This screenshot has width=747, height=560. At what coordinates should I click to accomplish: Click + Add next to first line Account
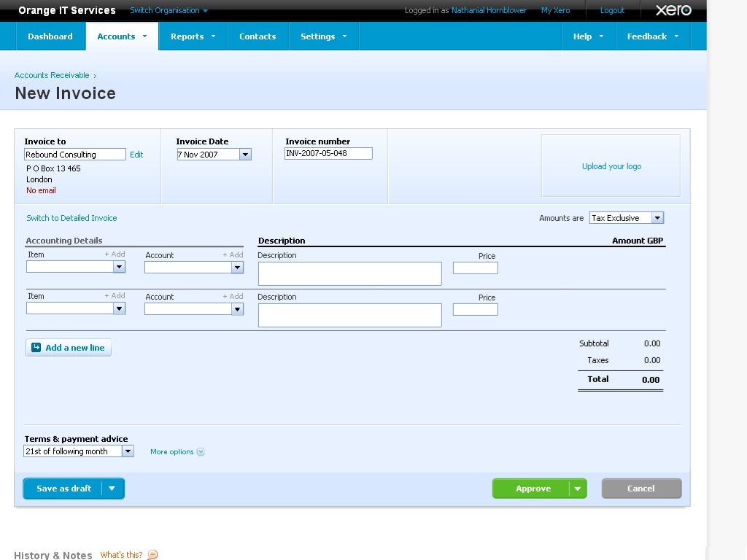coord(233,254)
